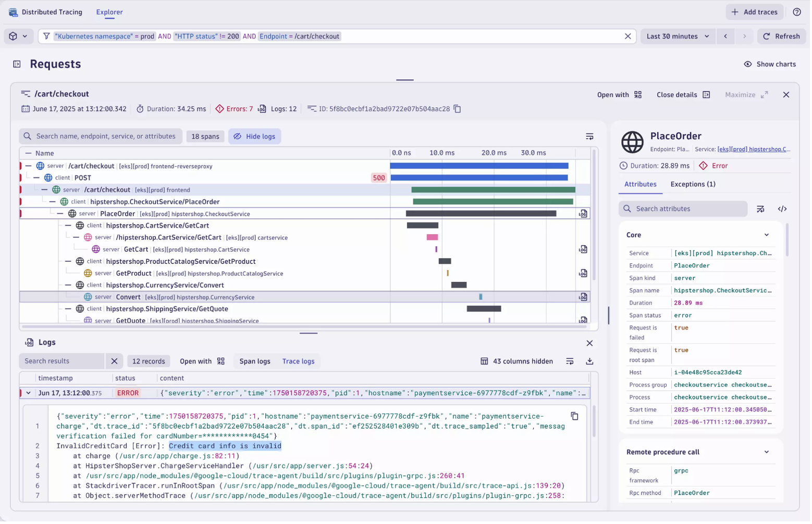The image size is (812, 524).
Task: Click the 500 status badge
Action: click(379, 178)
